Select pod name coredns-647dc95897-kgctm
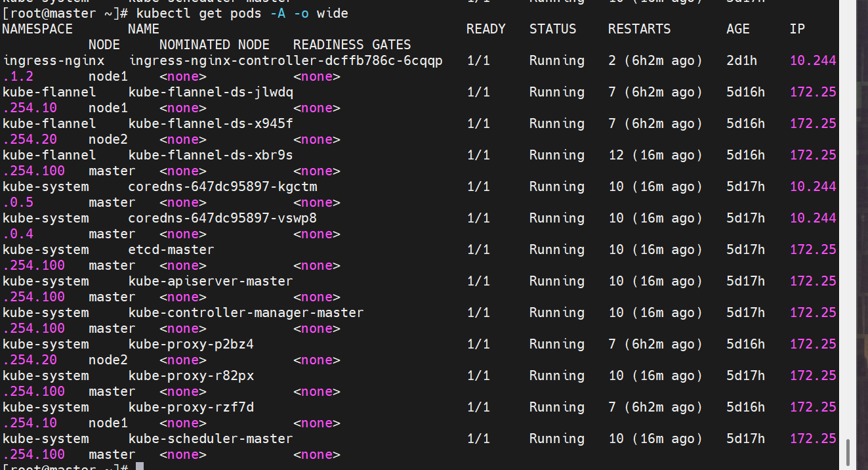The height and width of the screenshot is (470, 868). coord(222,186)
